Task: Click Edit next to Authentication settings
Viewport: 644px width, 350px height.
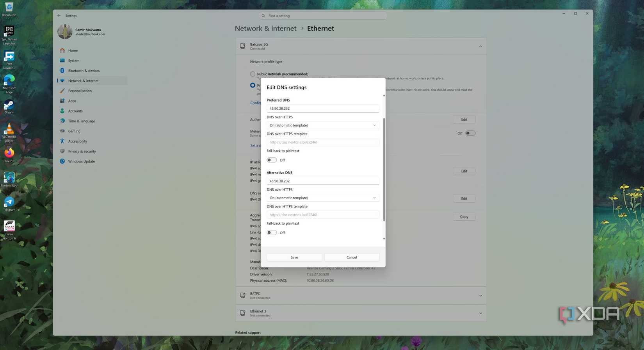Action: (x=464, y=120)
